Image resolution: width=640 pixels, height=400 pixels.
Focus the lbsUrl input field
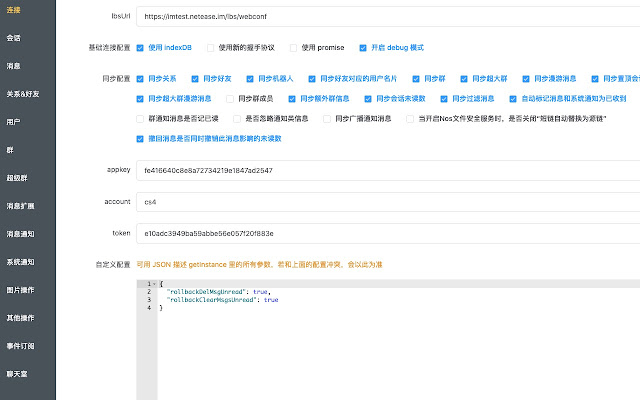pos(388,16)
